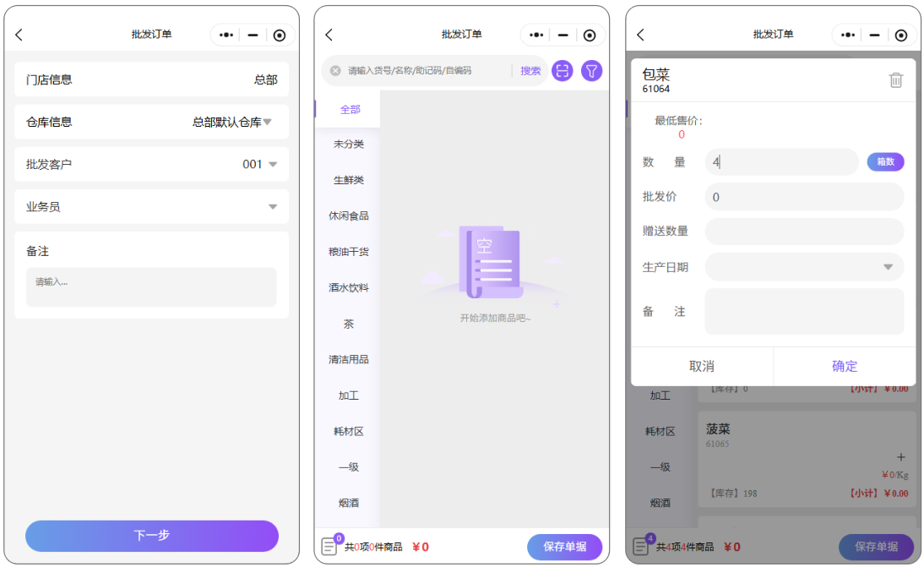
Task: Delete 包菜 item using the trash icon
Action: pyautogui.click(x=895, y=80)
